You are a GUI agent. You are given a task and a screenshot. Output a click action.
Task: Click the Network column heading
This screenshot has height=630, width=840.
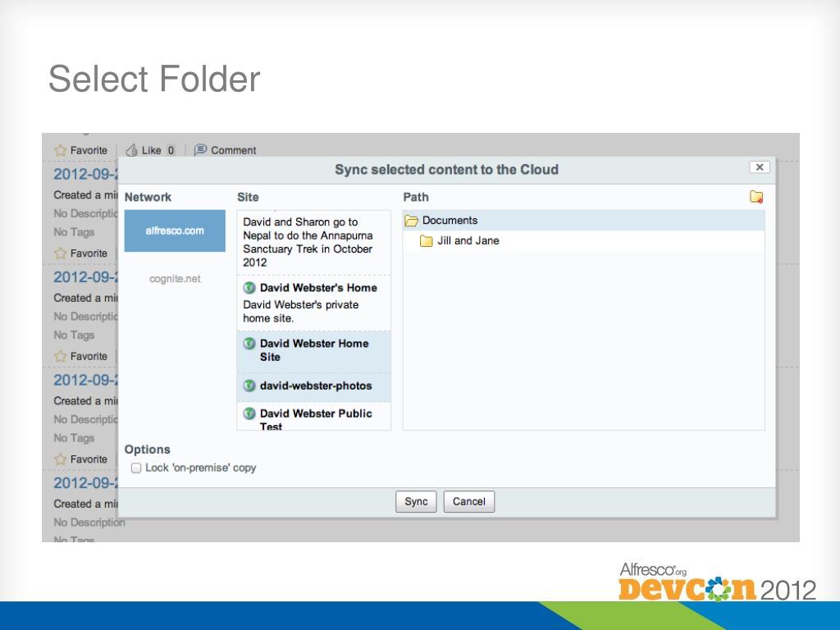[x=148, y=197]
